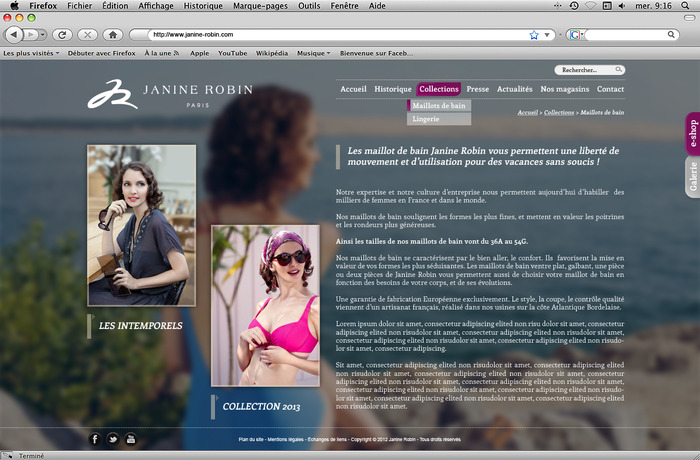The height and width of the screenshot is (460, 700).
Task: Open the 'Nos magasins' nav tab
Action: (x=565, y=89)
